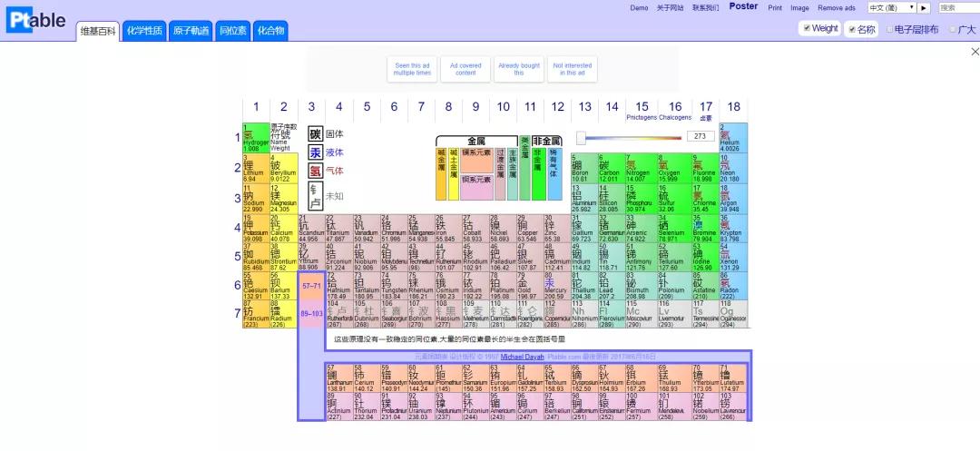This screenshot has width=980, height=451.
Task: Select the liquid state (液体) mercury icon
Action: pyautogui.click(x=315, y=152)
